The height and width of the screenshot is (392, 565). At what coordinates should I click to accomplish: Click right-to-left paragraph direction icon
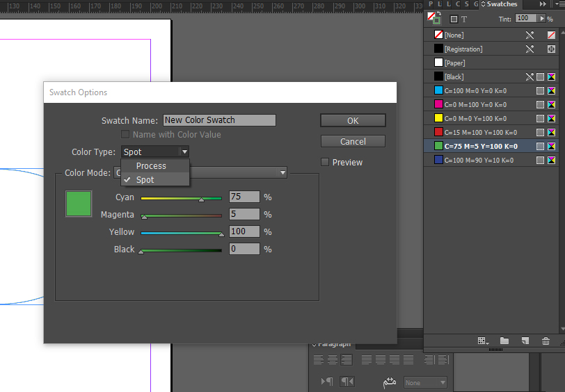(x=347, y=382)
